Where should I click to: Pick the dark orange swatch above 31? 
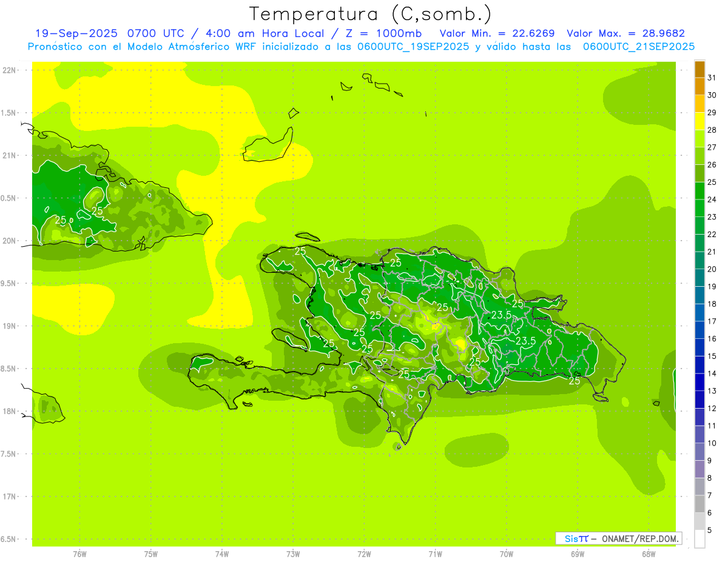699,69
